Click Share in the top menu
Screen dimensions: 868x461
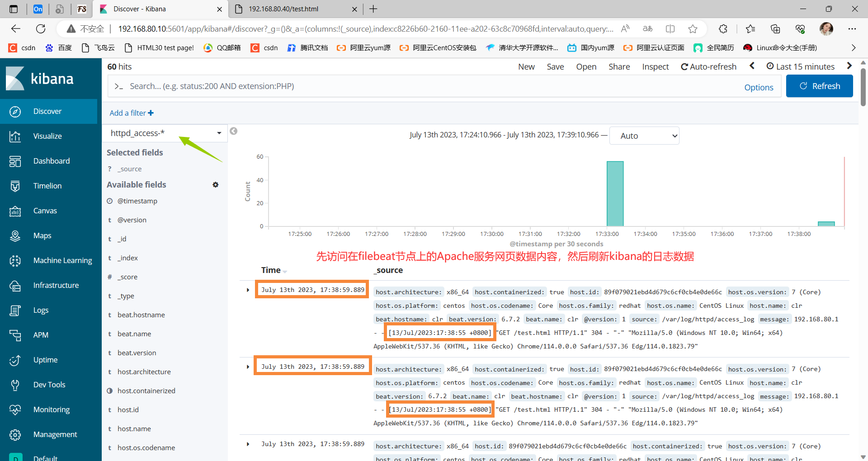(x=619, y=67)
